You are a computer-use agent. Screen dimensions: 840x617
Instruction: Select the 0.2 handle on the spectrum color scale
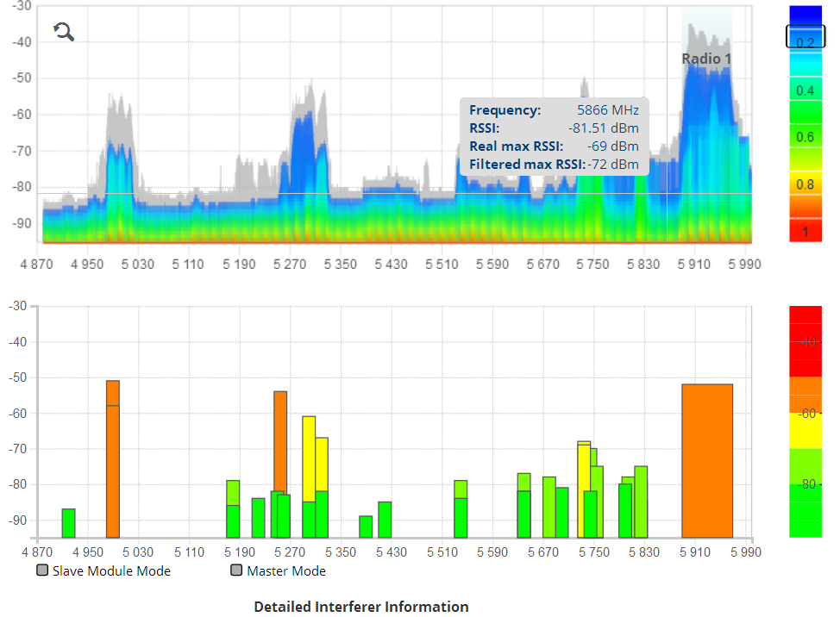(806, 37)
